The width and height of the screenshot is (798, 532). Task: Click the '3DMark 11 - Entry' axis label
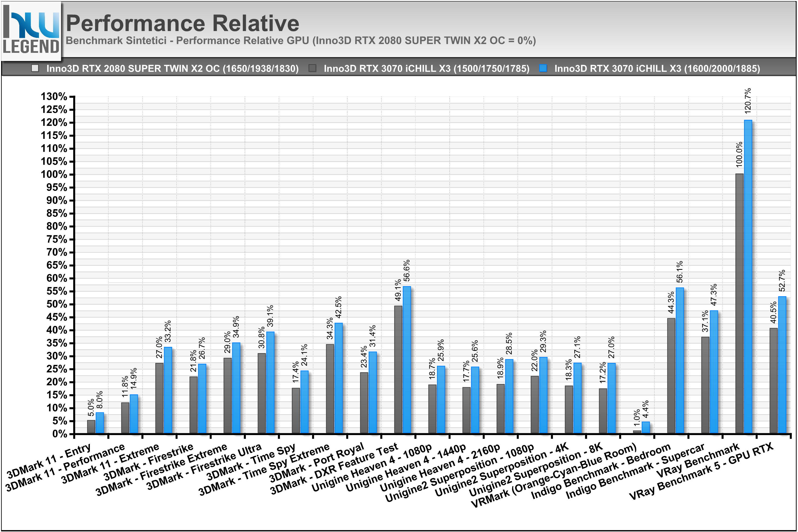click(x=49, y=461)
